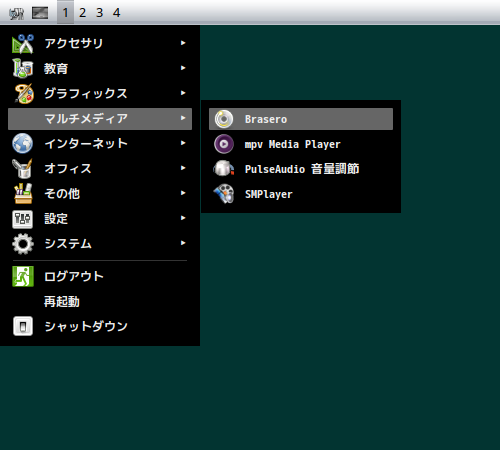Open the オフィス menu category
Image resolution: width=500 pixels, height=450 pixels.
(x=100, y=169)
